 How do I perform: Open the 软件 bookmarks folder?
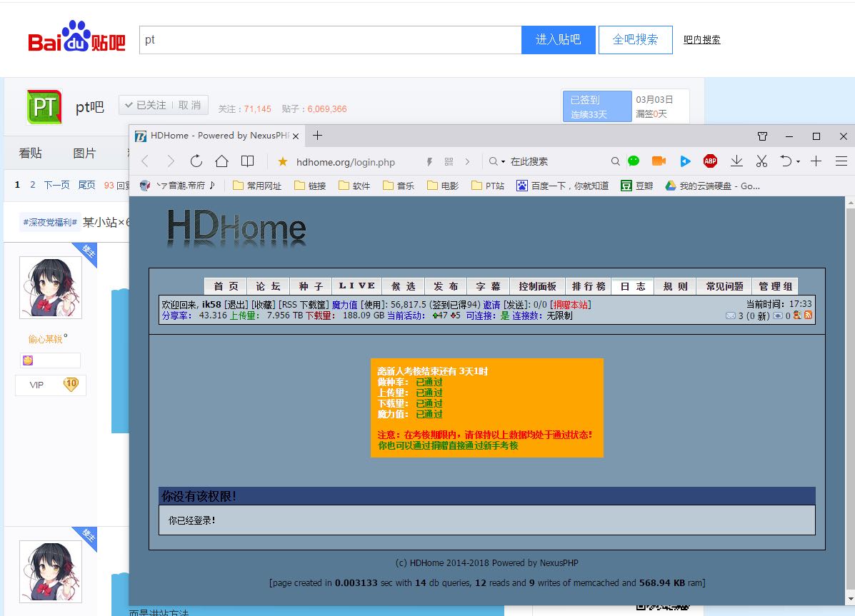pyautogui.click(x=354, y=186)
